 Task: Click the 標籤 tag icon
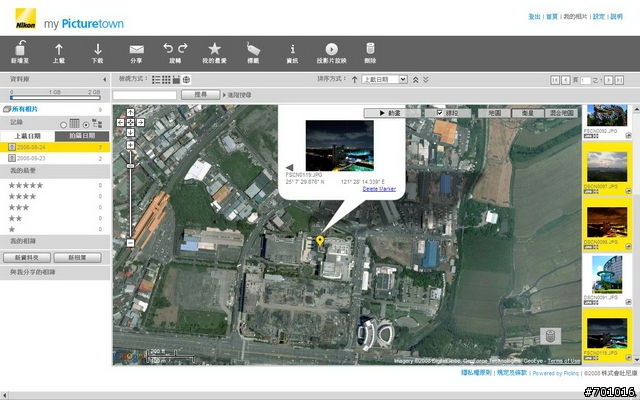253,49
